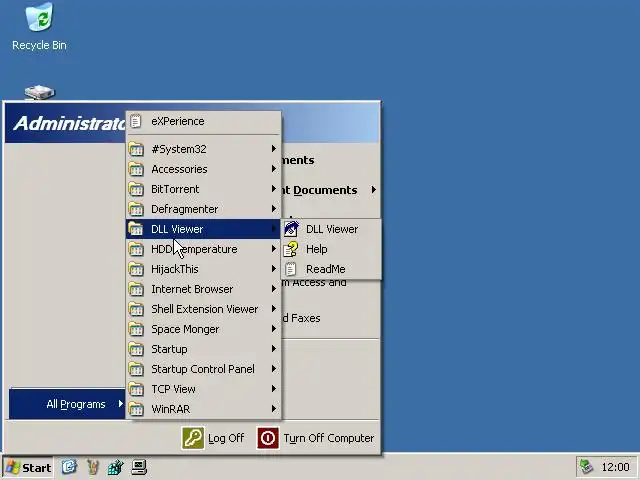This screenshot has width=640, height=480.
Task: Click the All Programs arrow
Action: click(120, 404)
